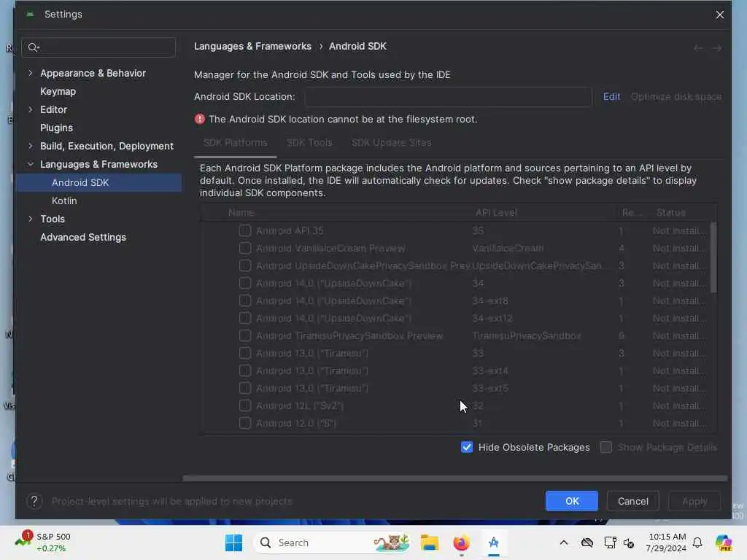This screenshot has height=560, width=747.
Task: Click Optimize disk space link
Action: (x=676, y=97)
